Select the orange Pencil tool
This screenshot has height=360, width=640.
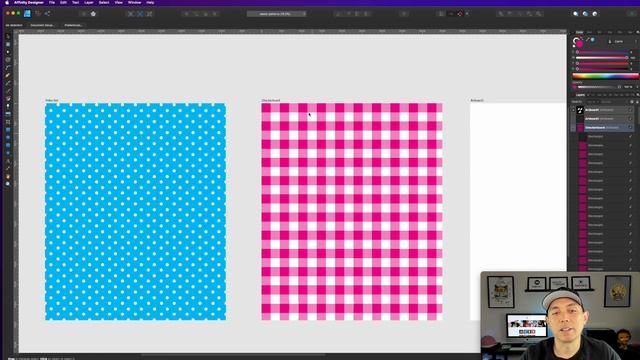[8, 75]
